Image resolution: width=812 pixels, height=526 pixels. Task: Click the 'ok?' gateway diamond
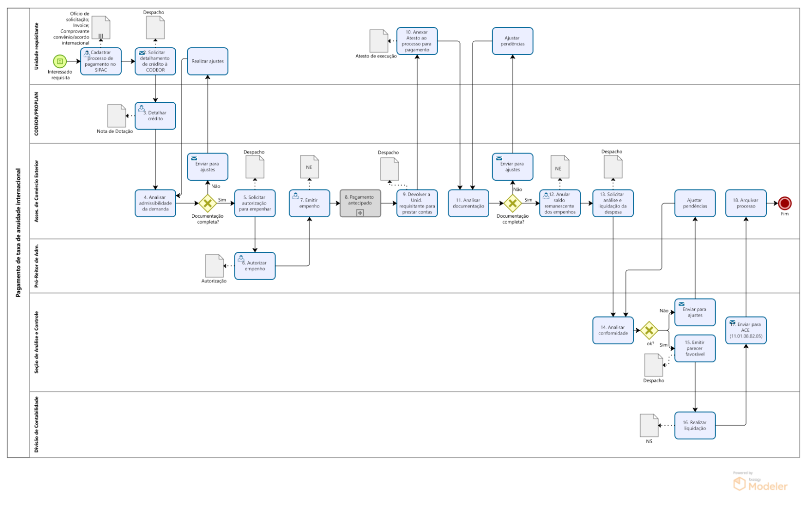[x=649, y=330]
